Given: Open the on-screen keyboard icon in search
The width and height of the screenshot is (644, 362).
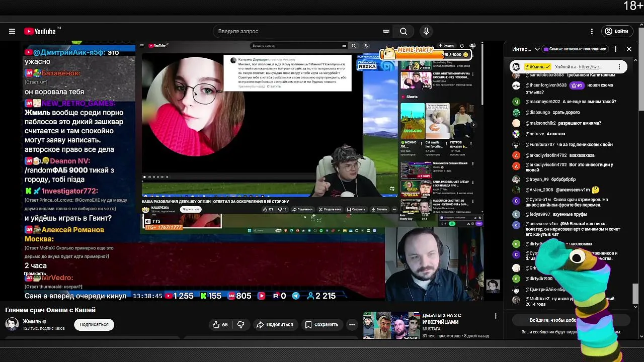Looking at the screenshot, I should click(386, 31).
